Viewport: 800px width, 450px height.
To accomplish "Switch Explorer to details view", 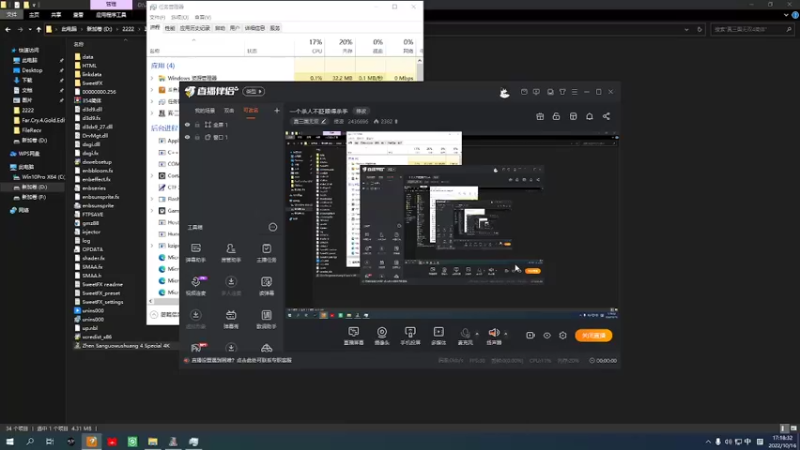I will 784,429.
